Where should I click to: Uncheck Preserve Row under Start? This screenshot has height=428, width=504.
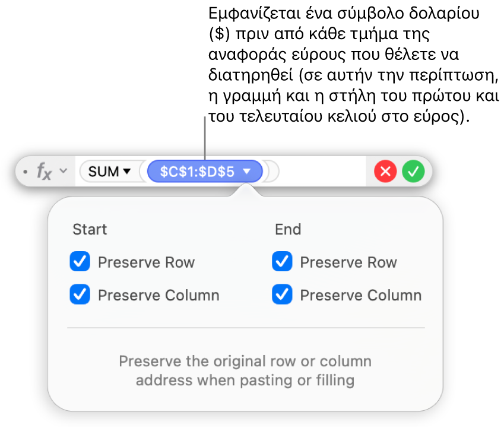[x=80, y=262]
